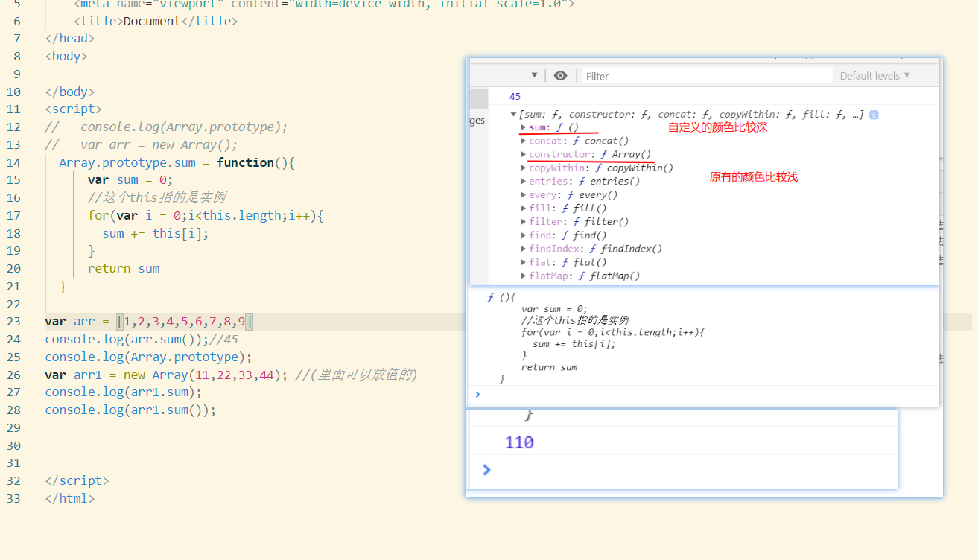978x560 pixels.
Task: Click the "for(var i = 0;i<this.length;i++){" editor line
Action: coord(206,215)
